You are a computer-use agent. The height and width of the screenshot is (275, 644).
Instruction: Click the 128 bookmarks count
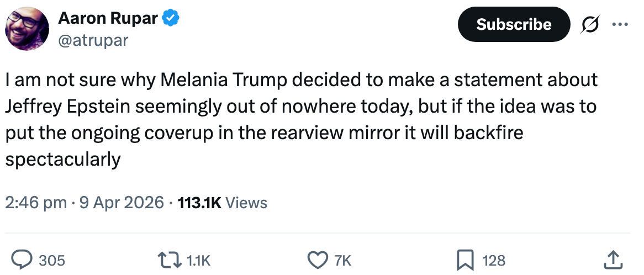[x=494, y=260]
